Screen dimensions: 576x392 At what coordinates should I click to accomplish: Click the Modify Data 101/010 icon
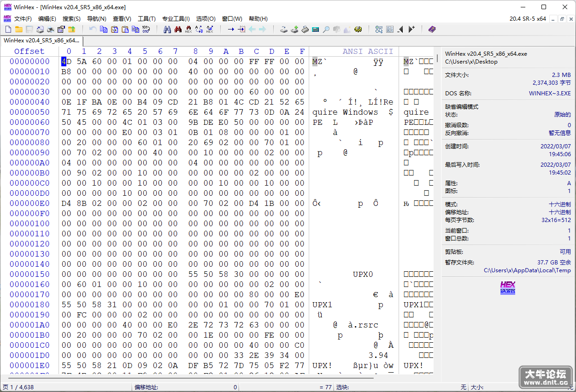[146, 29]
